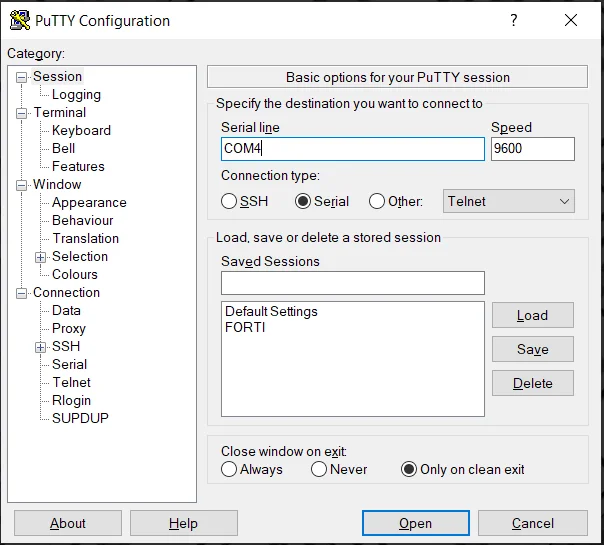604x545 pixels.
Task: Click the Cancel button
Action: pos(533,523)
